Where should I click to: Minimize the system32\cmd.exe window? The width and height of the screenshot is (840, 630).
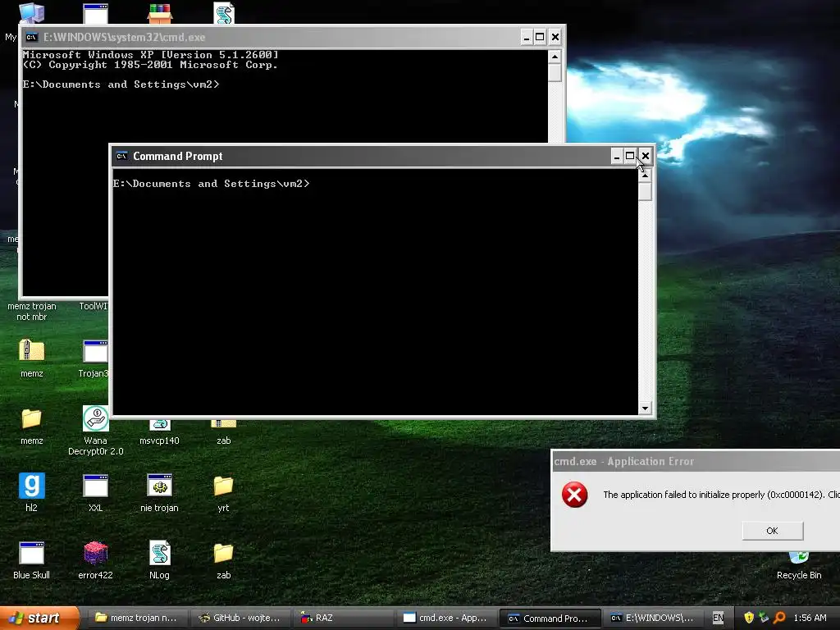[527, 37]
